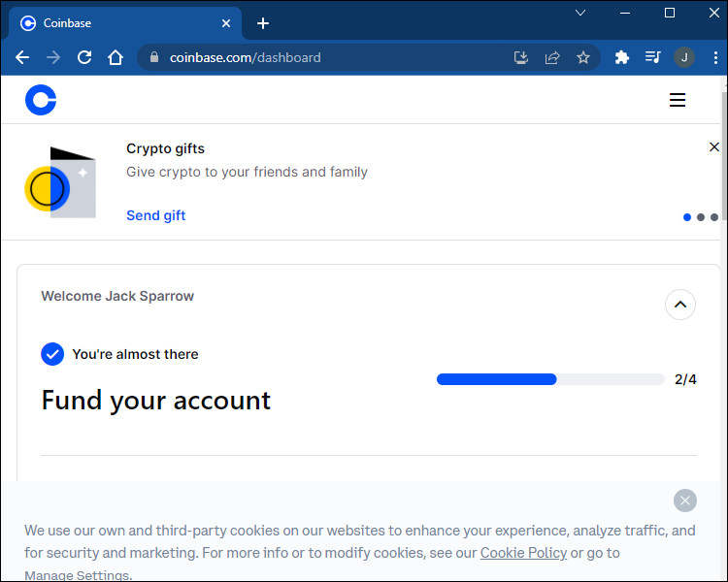Click the browser forward arrow
The height and width of the screenshot is (582, 728).
(x=53, y=57)
